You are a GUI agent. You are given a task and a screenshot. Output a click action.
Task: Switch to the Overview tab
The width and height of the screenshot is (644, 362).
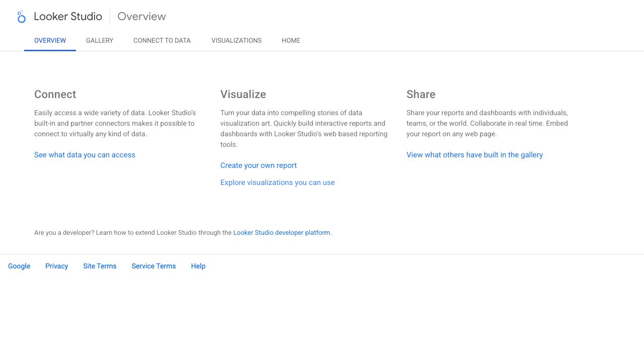[50, 41]
